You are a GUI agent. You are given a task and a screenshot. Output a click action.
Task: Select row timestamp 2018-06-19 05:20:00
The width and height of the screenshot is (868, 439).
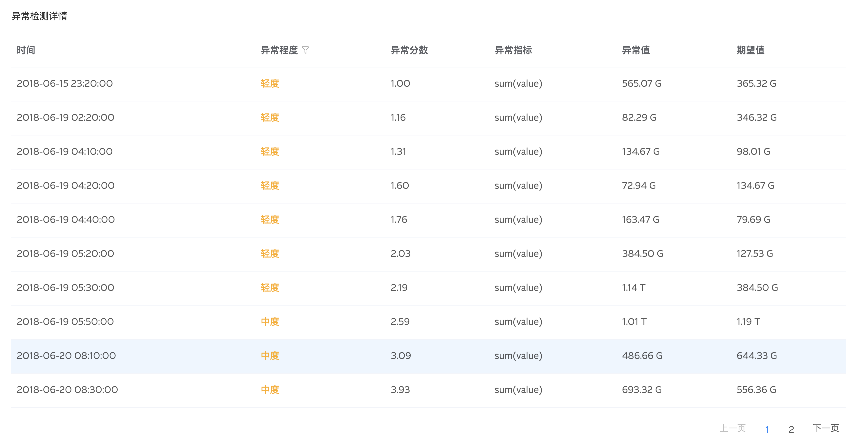pyautogui.click(x=65, y=254)
